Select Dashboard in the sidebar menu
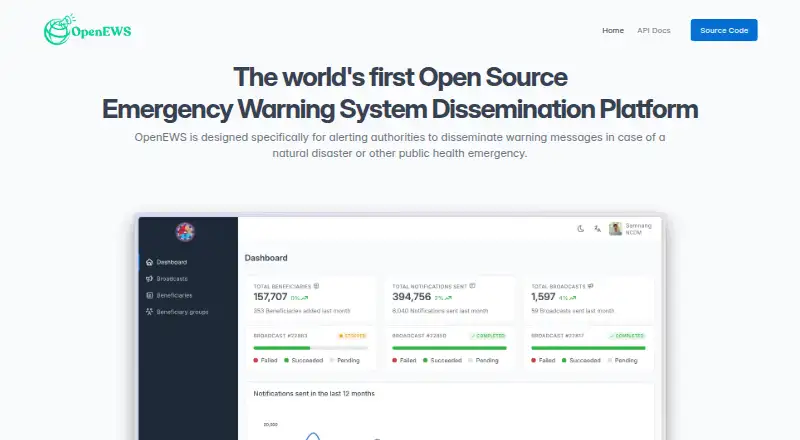 coord(171,262)
